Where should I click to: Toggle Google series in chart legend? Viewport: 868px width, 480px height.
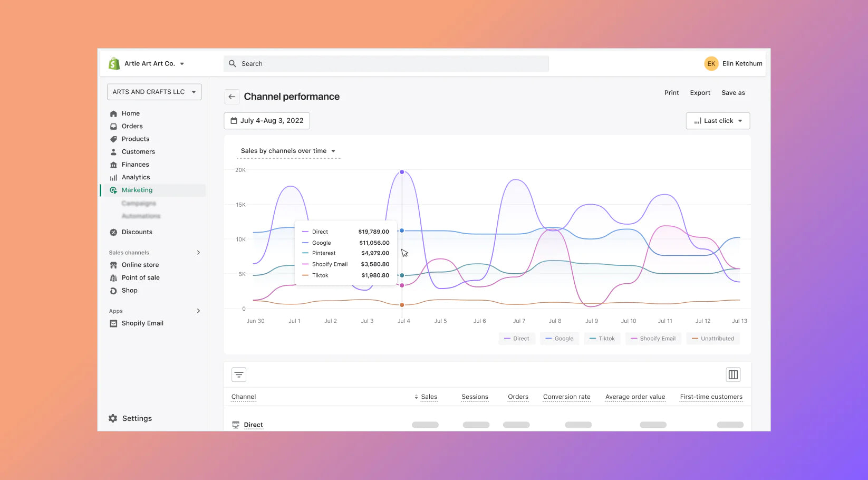click(560, 339)
